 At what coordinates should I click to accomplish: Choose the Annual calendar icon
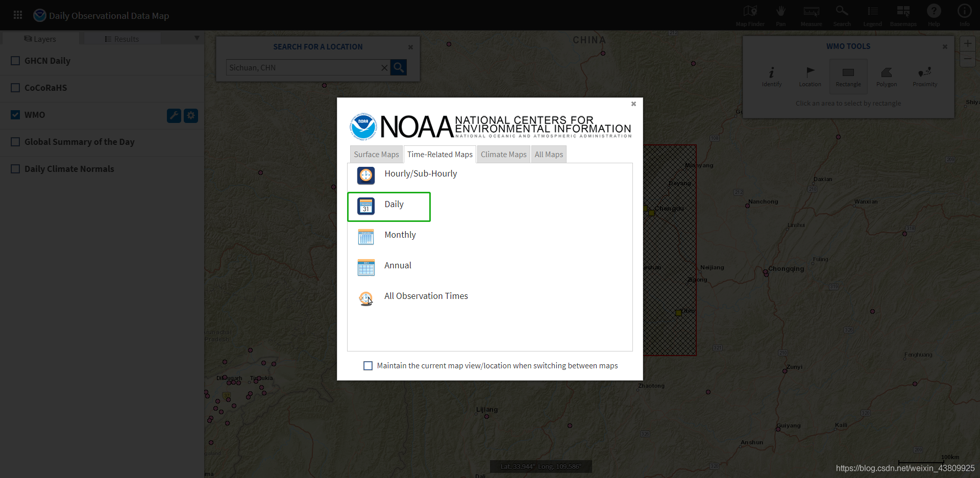click(x=366, y=267)
